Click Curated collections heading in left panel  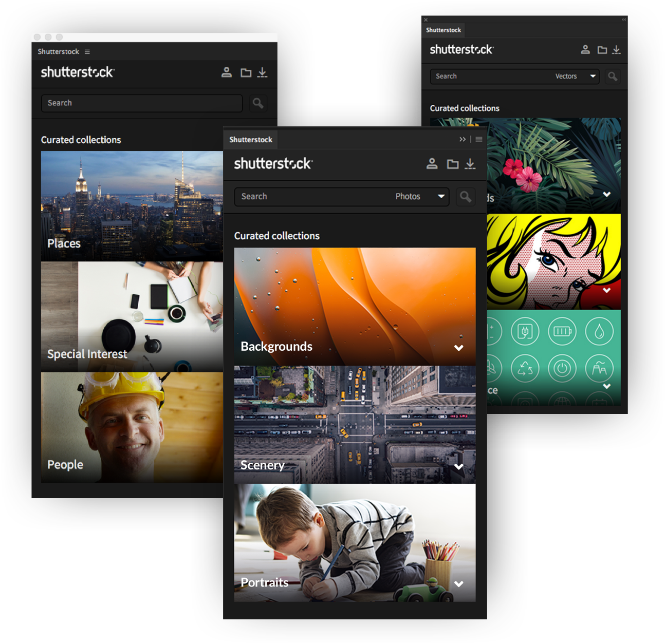pos(81,140)
